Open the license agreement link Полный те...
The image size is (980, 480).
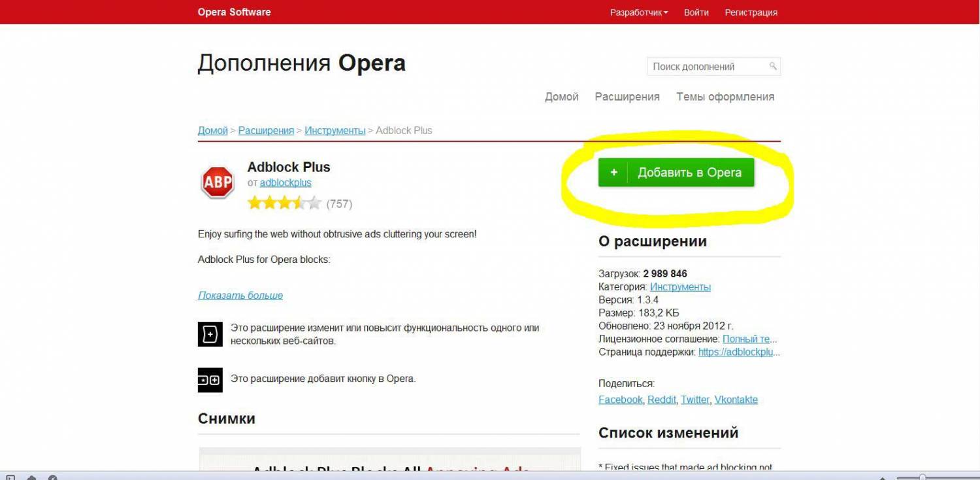[x=749, y=339]
